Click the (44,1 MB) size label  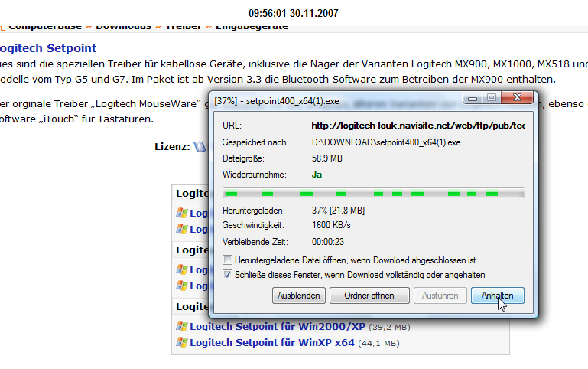tap(378, 344)
